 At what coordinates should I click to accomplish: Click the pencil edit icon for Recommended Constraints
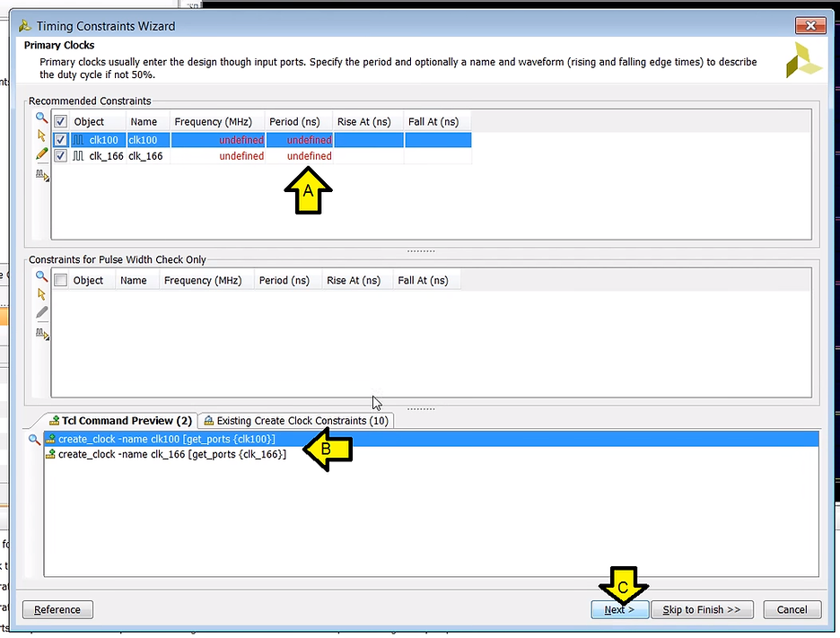(41, 153)
